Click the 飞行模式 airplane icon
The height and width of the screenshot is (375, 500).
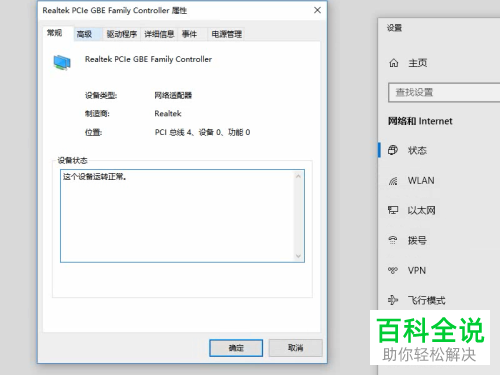393,300
